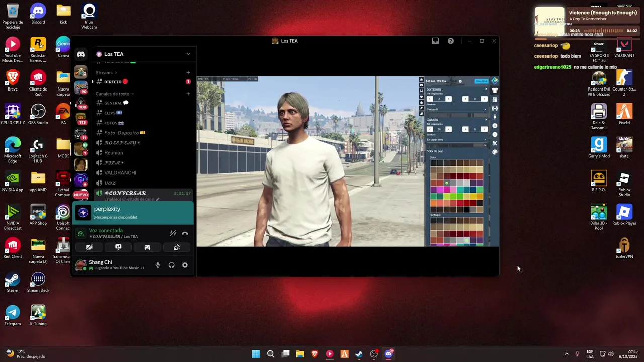
Task: Mute microphone in Discord user panel
Action: (158, 265)
